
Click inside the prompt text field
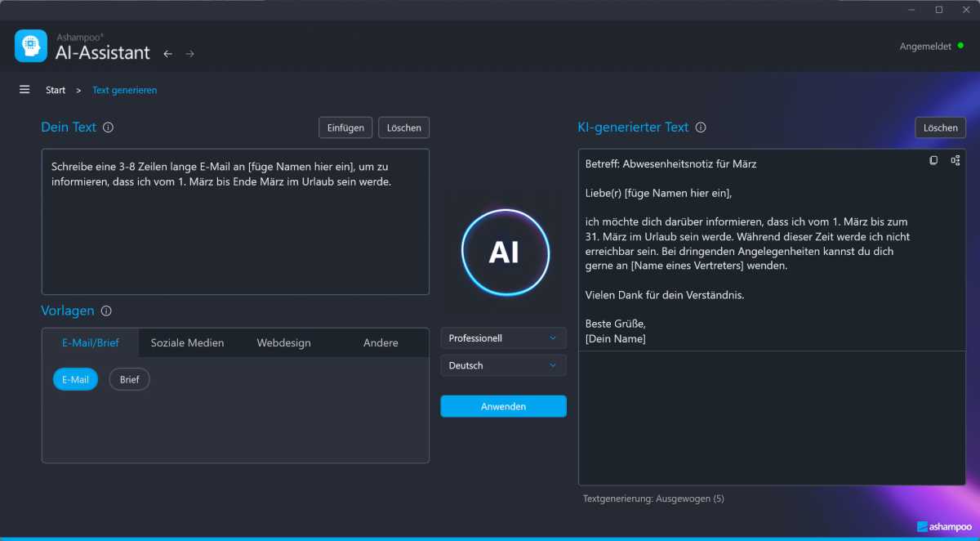coord(235,221)
